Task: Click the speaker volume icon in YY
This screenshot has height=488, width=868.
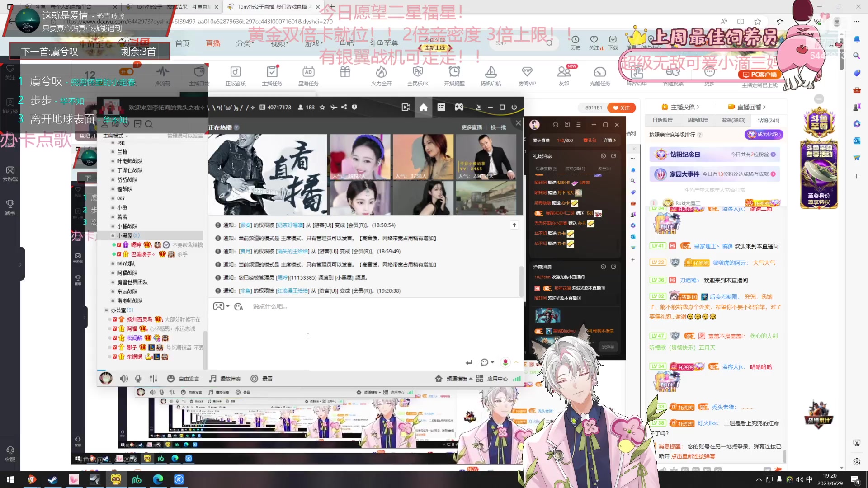Action: point(124,379)
